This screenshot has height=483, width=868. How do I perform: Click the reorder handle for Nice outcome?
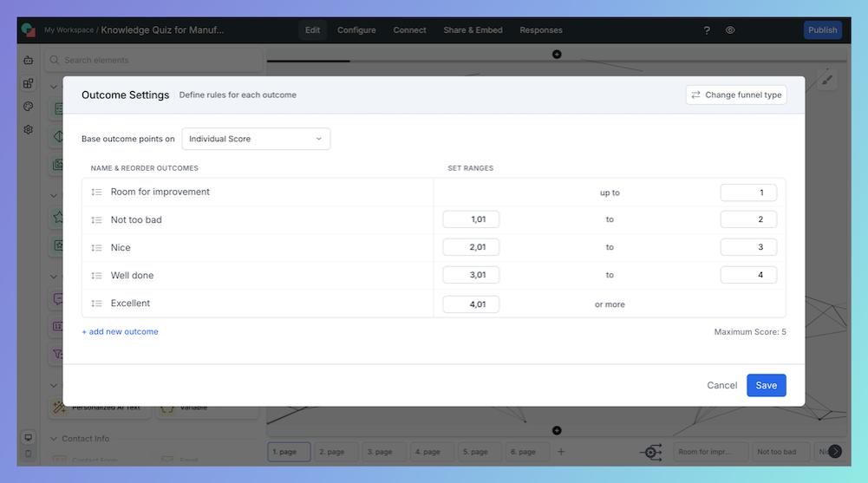tap(97, 248)
